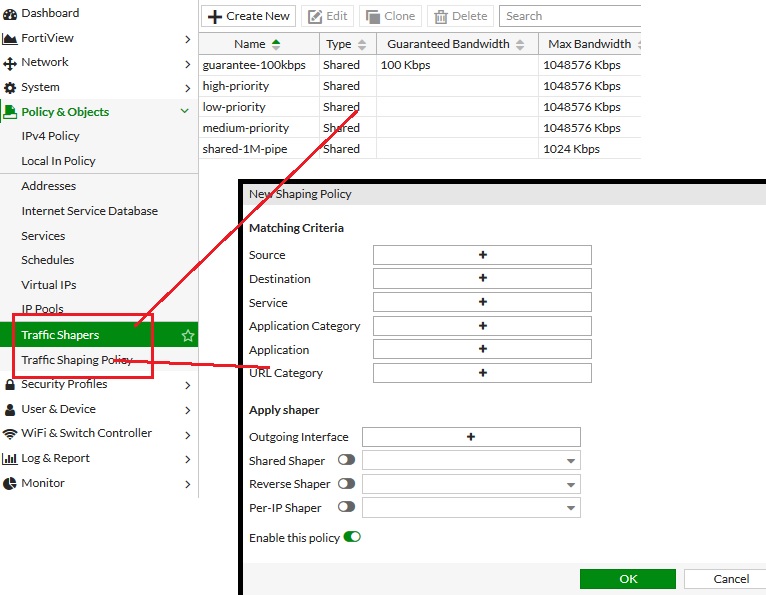Open Internet Service Database menu item
Screen dimensions: 766x595
(90, 211)
